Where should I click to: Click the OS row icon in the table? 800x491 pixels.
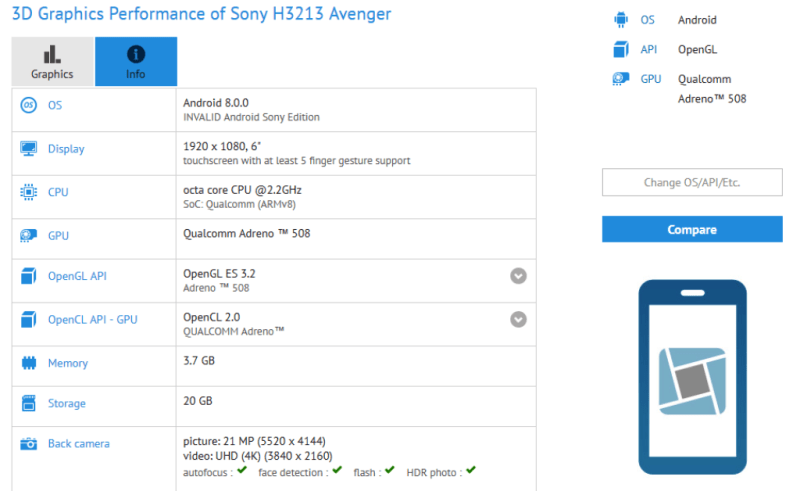(x=29, y=105)
